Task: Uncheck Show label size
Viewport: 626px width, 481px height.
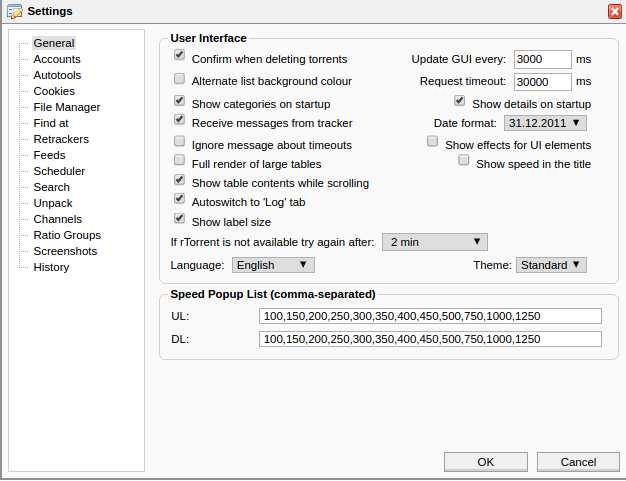Action: coord(179,218)
